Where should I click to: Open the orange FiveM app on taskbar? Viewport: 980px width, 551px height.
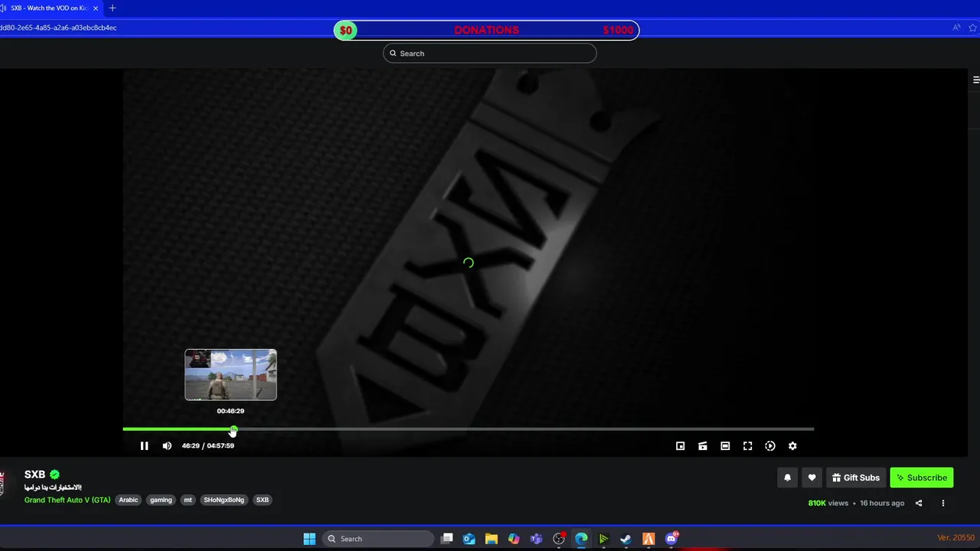point(648,539)
